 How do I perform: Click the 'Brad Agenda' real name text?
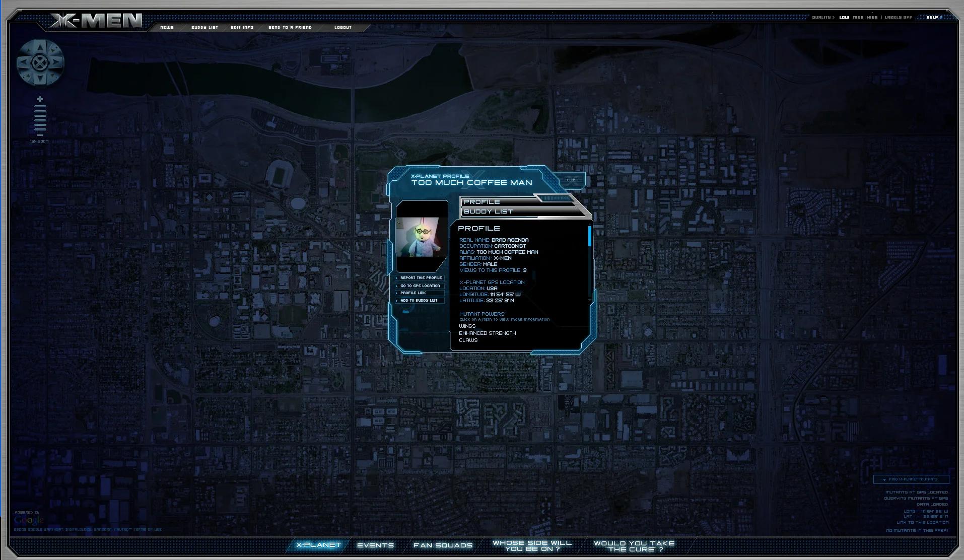(510, 240)
